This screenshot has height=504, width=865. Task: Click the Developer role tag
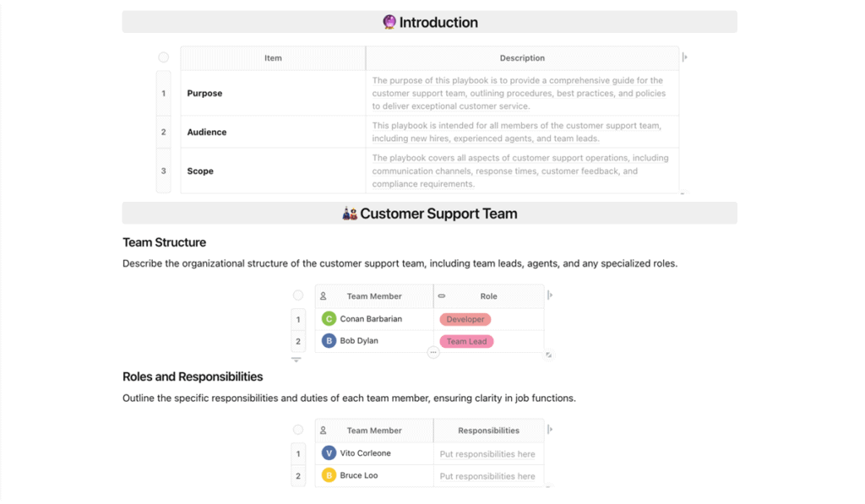click(x=465, y=319)
